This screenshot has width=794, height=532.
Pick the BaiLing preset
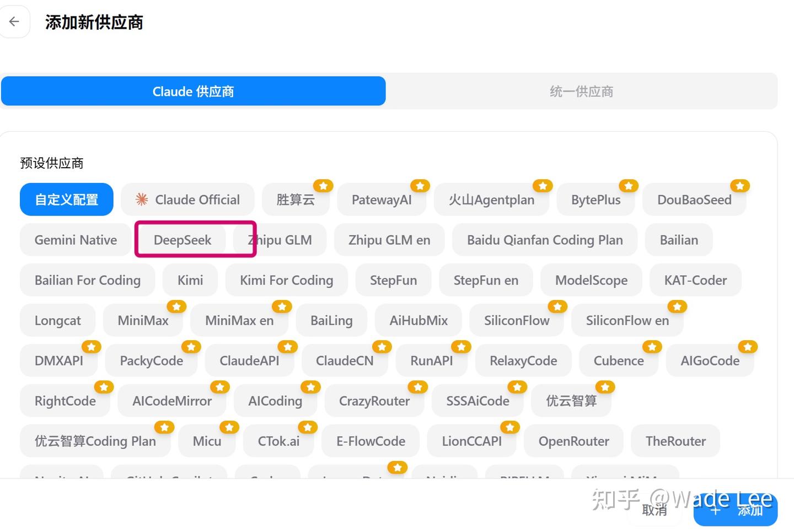tap(331, 320)
